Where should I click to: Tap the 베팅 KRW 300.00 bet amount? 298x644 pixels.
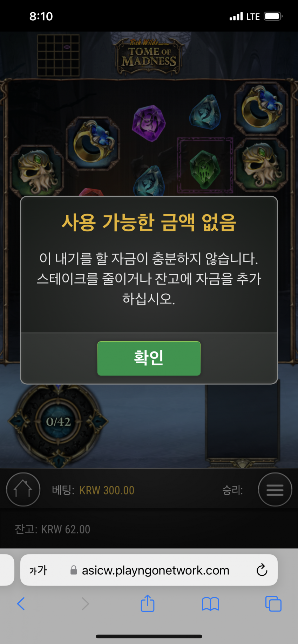click(93, 490)
